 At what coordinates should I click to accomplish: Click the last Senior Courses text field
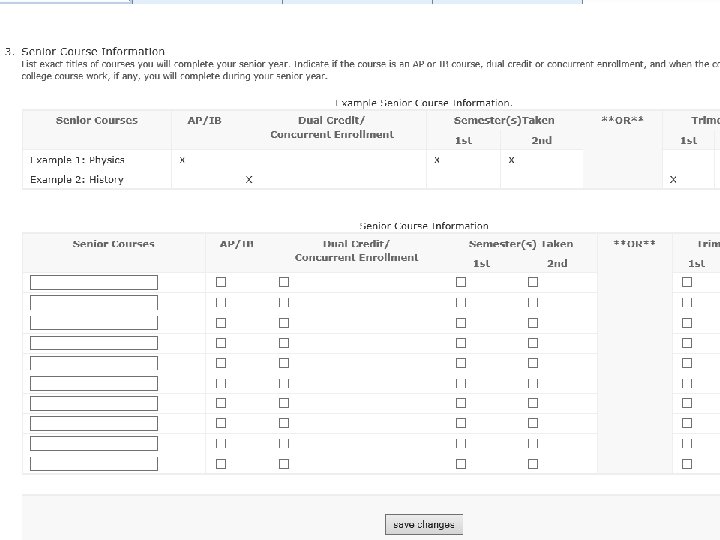[94, 463]
